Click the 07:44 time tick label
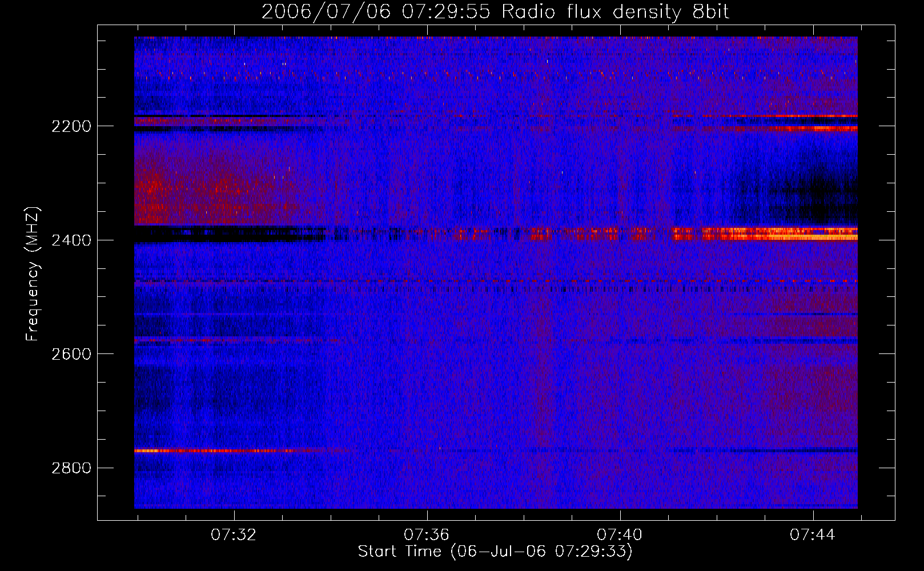 tap(813, 535)
